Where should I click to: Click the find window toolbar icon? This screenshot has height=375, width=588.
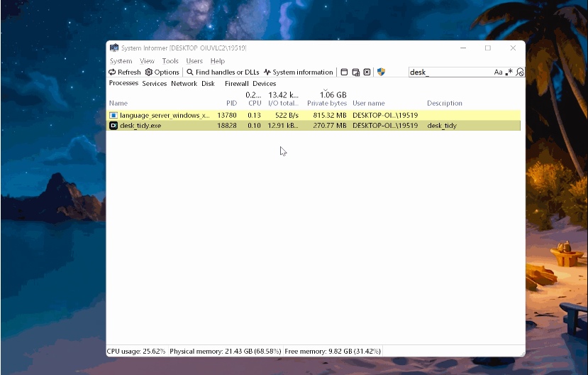tap(344, 72)
